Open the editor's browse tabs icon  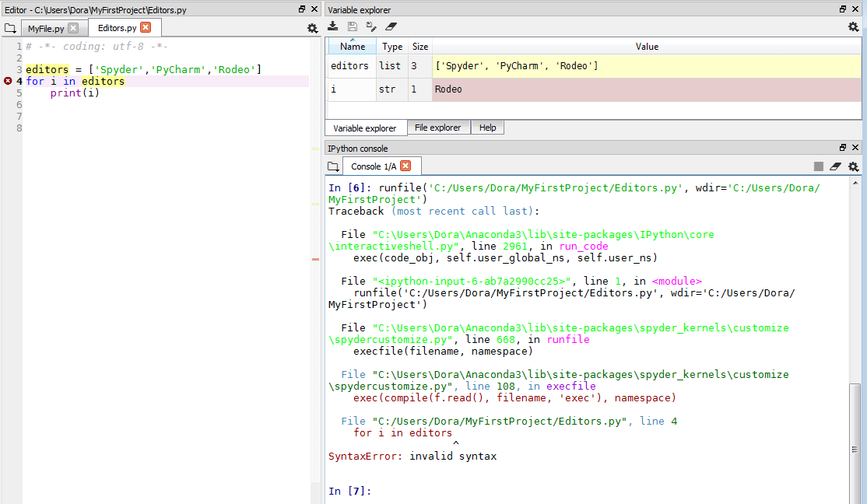pyautogui.click(x=9, y=28)
